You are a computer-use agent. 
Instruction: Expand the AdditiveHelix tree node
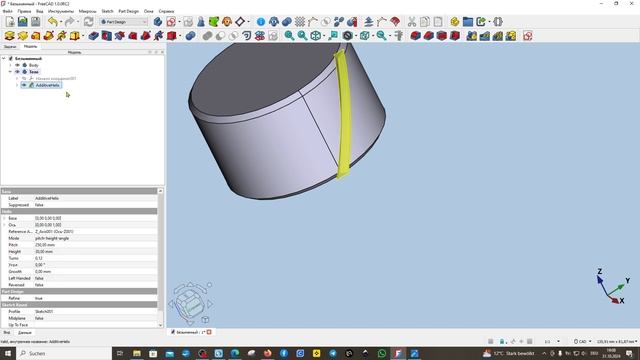(x=17, y=85)
